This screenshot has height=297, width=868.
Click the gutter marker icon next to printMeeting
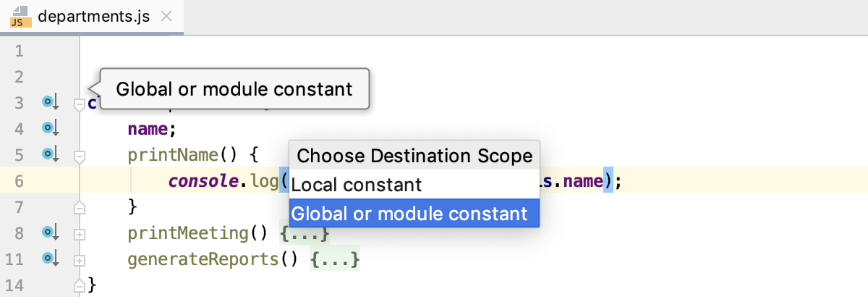coord(49,233)
